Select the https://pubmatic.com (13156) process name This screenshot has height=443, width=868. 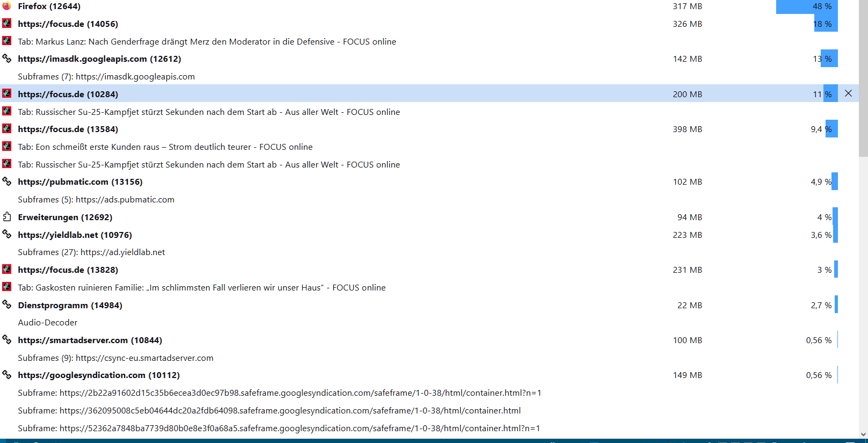click(x=81, y=182)
